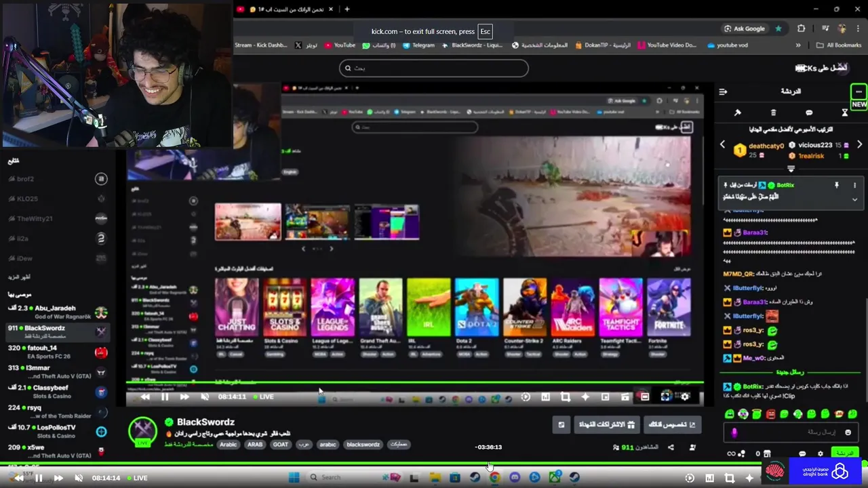Open chat settings gear under message box
This screenshot has width=868, height=488.
coord(821,454)
